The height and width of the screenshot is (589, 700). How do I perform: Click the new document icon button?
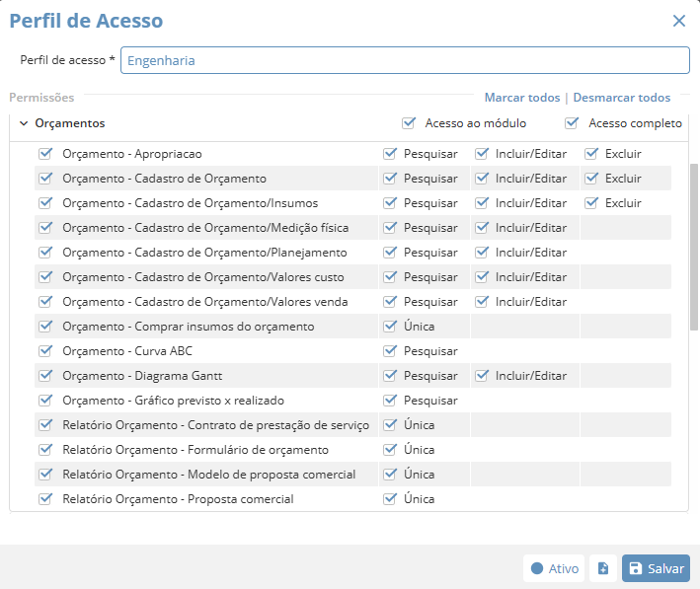[x=603, y=568]
